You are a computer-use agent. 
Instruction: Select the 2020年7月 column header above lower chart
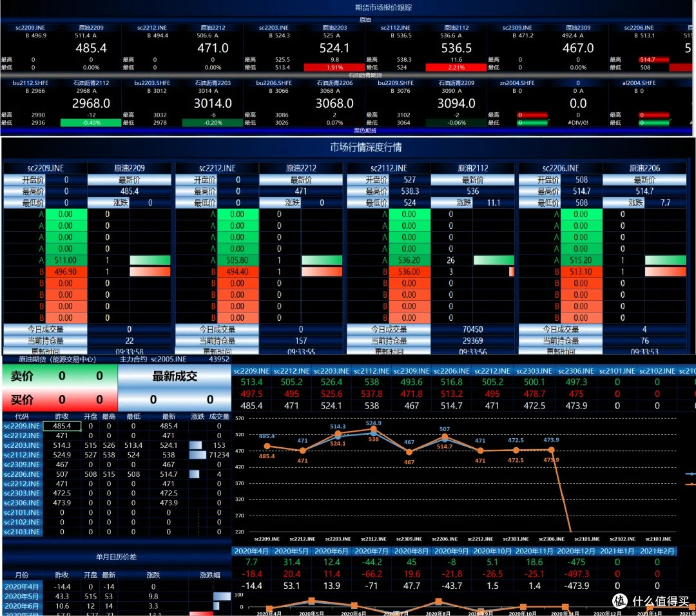[372, 551]
